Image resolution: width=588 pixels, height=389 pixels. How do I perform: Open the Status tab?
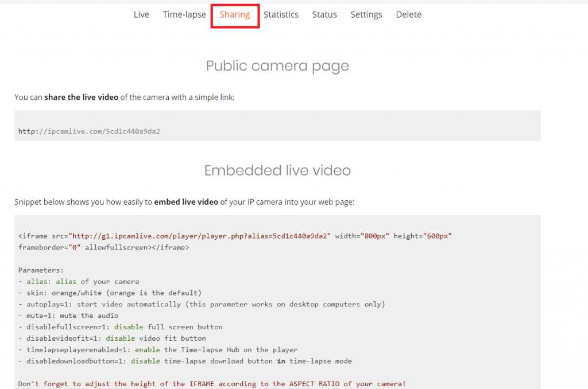[324, 14]
